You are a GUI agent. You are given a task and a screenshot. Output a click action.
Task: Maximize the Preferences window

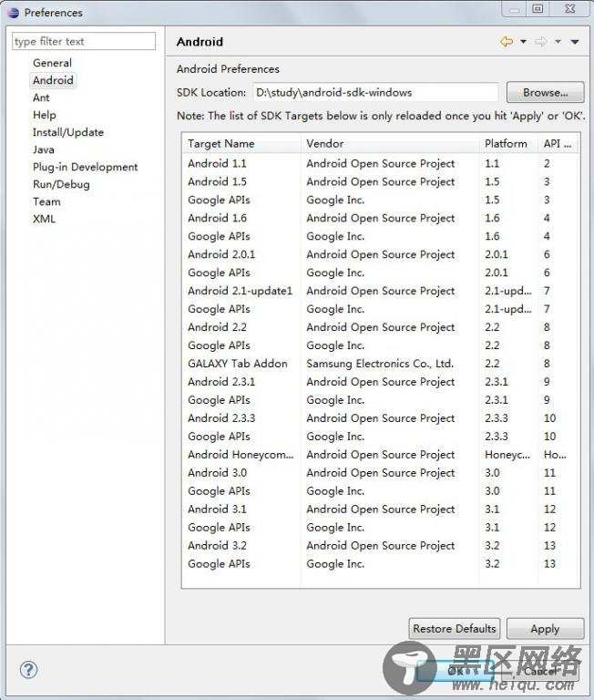(x=538, y=8)
